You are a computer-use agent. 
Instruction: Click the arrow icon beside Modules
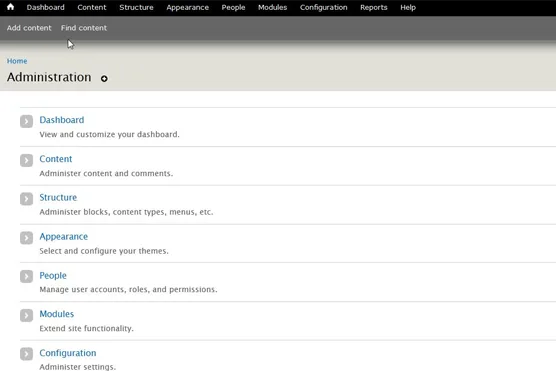click(x=26, y=315)
